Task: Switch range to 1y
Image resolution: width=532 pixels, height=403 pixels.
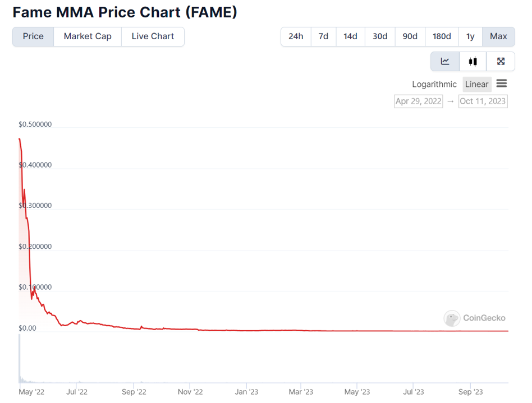Action: [x=470, y=36]
